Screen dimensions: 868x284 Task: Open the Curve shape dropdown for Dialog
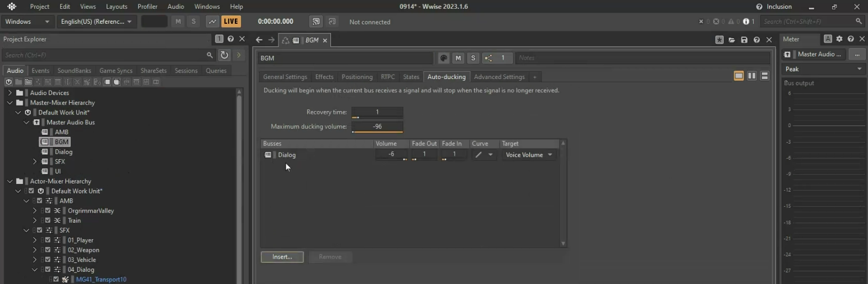click(x=483, y=155)
